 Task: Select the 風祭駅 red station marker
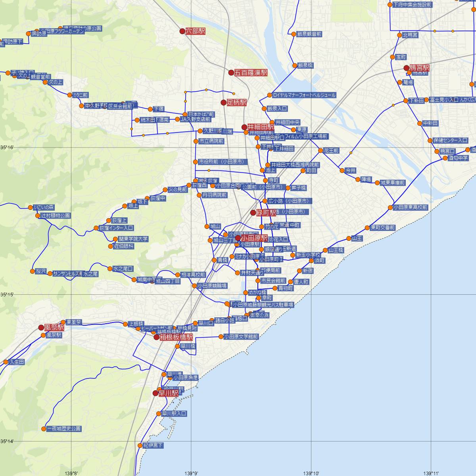(41, 328)
